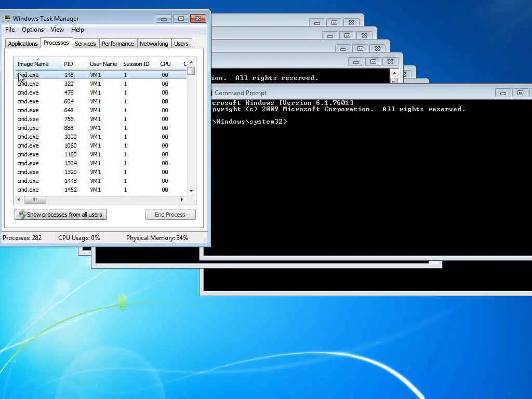
Task: Click the Task Manager title bar icon
Action: [x=7, y=18]
